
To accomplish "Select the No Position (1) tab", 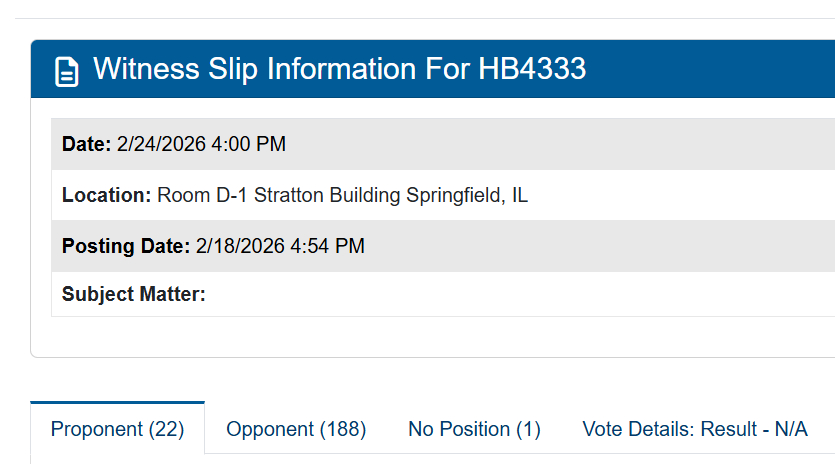I will (474, 430).
